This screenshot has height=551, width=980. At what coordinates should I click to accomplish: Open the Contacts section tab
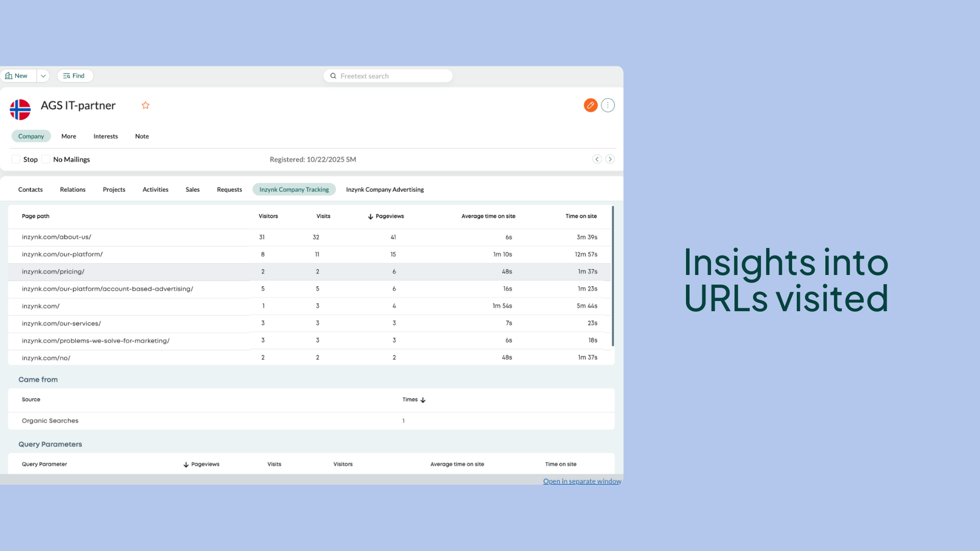(31, 189)
